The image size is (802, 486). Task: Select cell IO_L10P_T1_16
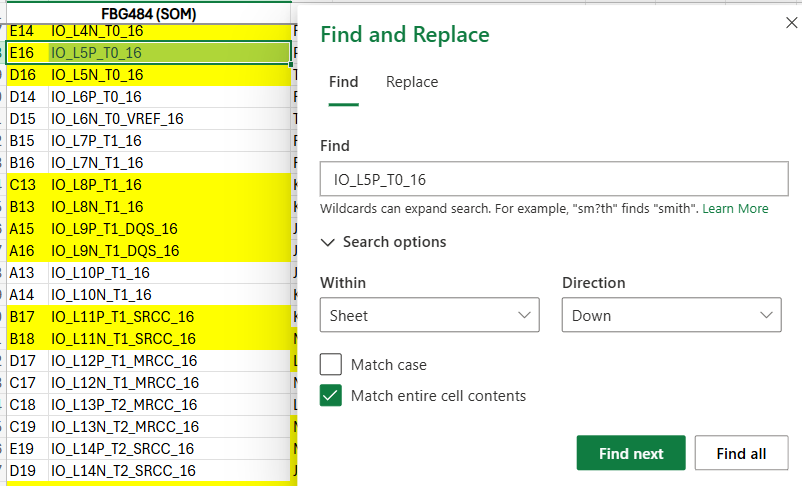click(x=169, y=273)
